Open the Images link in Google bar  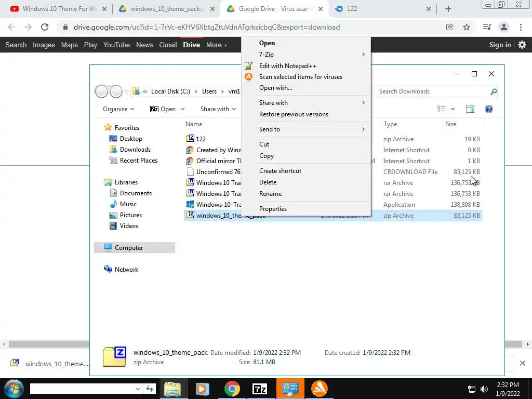tap(44, 45)
